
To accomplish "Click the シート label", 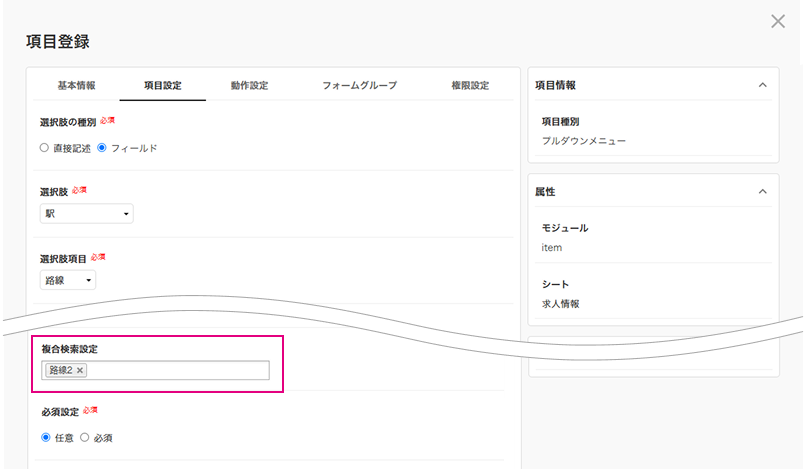I will 555,284.
